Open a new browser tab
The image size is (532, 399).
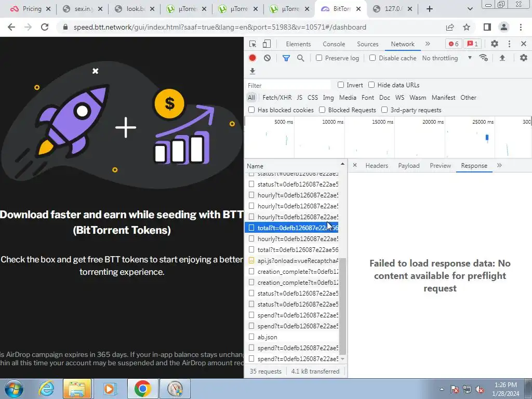tap(430, 9)
